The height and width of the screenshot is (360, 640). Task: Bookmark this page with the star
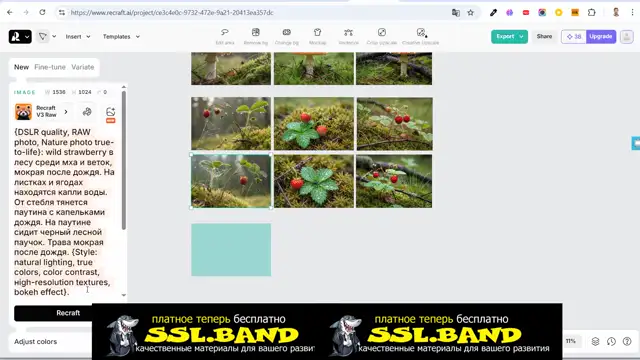[471, 13]
